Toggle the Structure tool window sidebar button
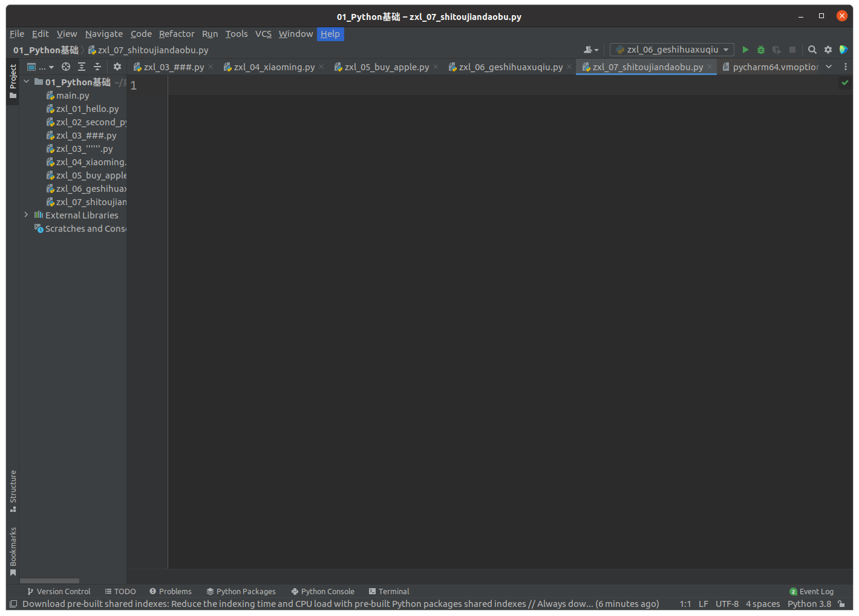This screenshot has height=616, width=859. coord(13,491)
